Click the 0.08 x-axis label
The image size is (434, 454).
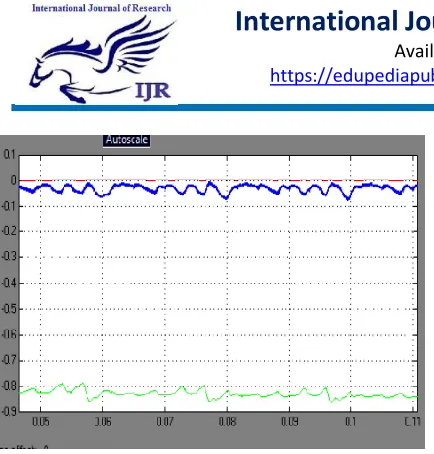tap(227, 422)
